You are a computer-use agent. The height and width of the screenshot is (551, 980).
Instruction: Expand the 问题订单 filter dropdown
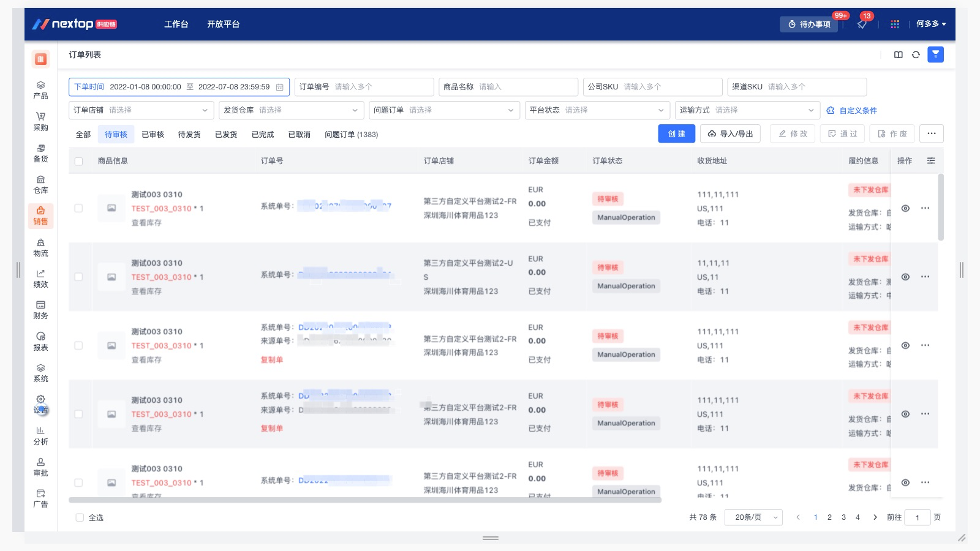[445, 110]
